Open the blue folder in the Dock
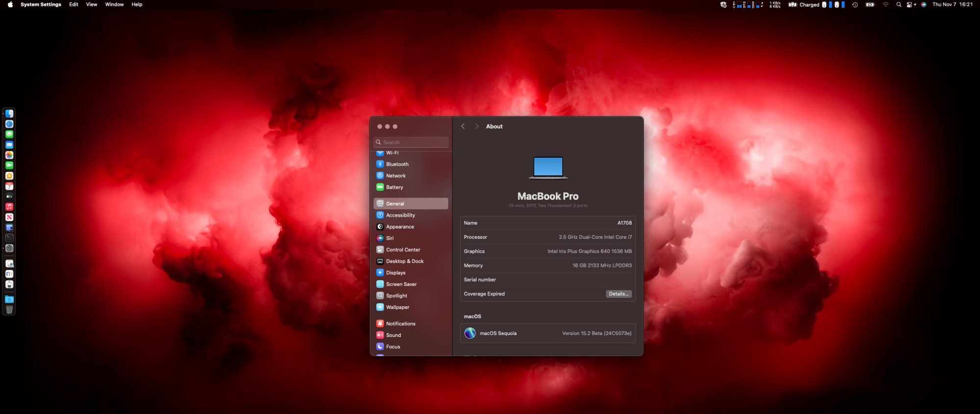Viewport: 980px width, 414px height. 9,299
